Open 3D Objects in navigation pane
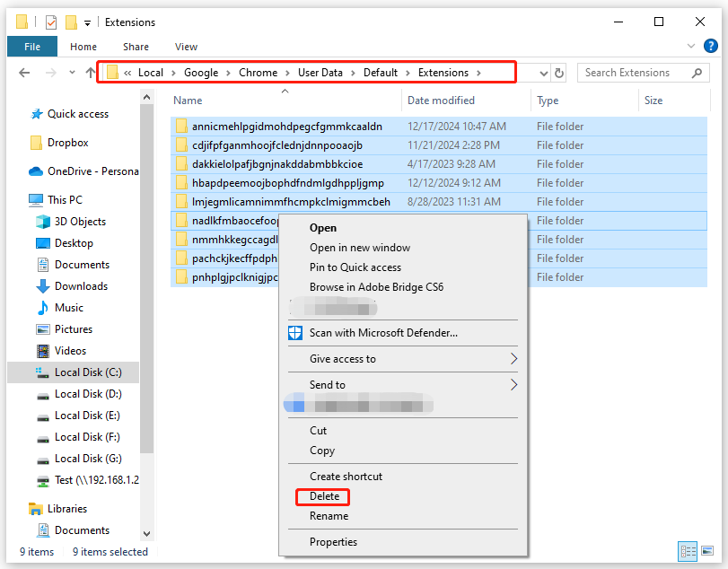728x569 pixels. (80, 222)
